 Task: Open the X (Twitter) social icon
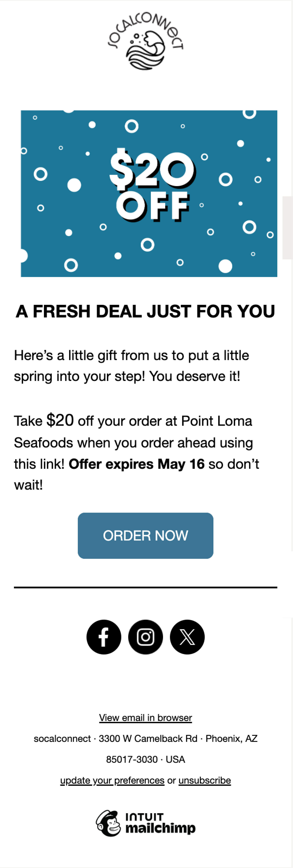[187, 637]
